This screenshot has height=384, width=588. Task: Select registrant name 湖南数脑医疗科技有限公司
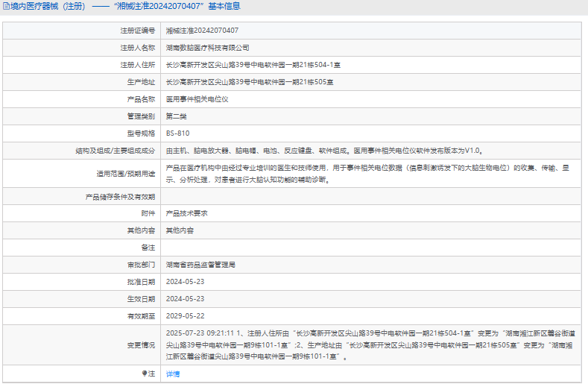click(208, 48)
